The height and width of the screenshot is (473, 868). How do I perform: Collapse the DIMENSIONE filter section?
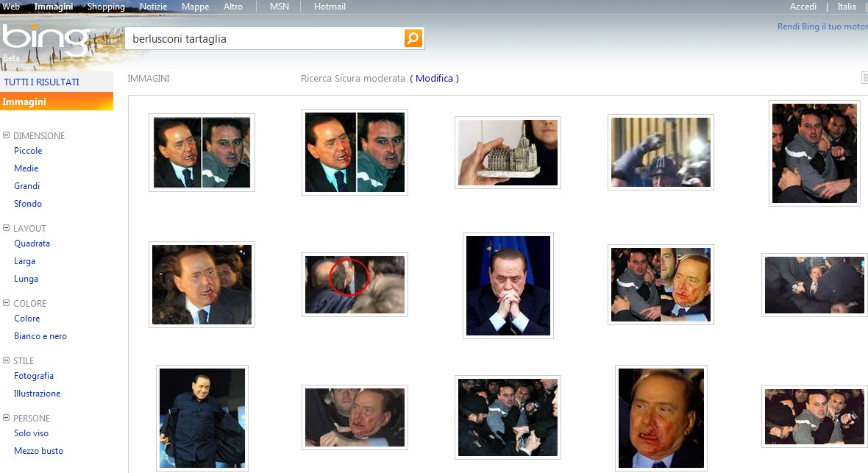[x=7, y=135]
